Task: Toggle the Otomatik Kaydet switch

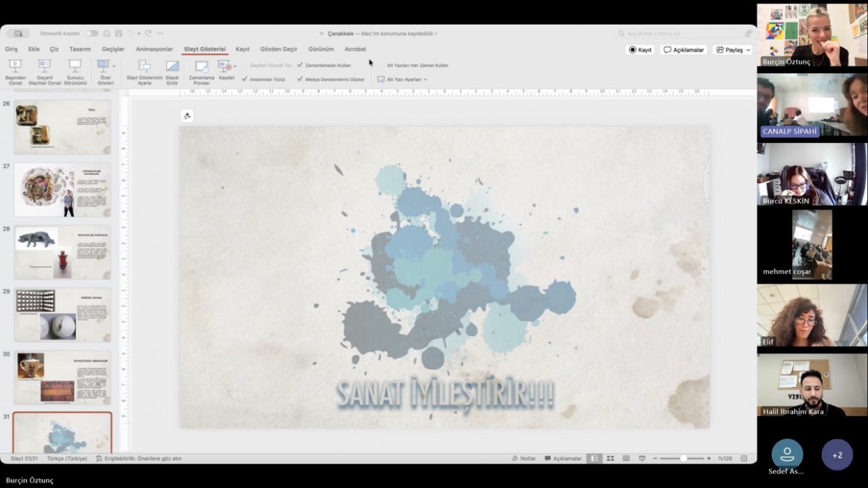Action: point(91,33)
